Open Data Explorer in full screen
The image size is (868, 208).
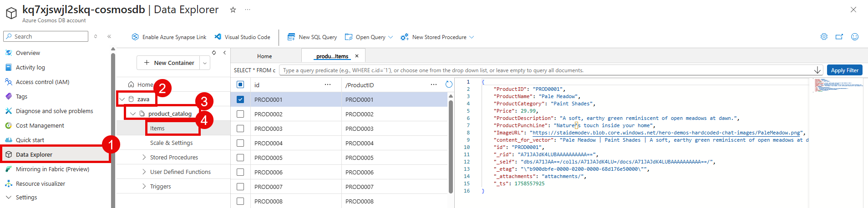(x=839, y=37)
